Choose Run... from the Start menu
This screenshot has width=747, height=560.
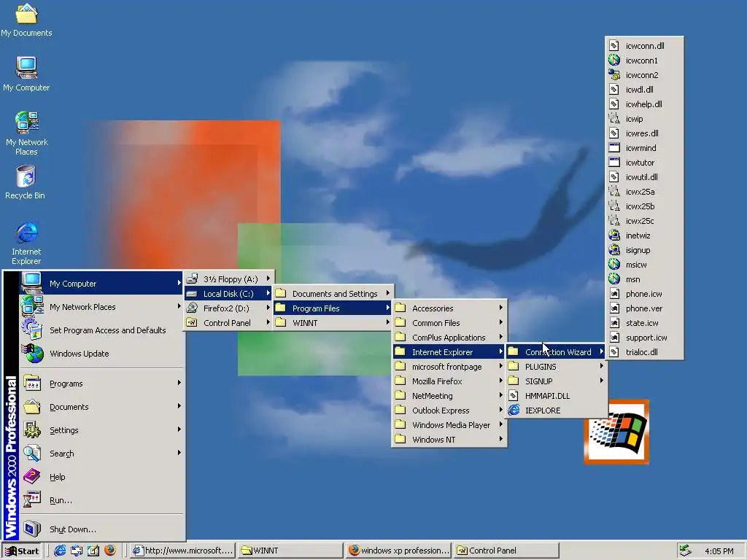[x=101, y=500]
